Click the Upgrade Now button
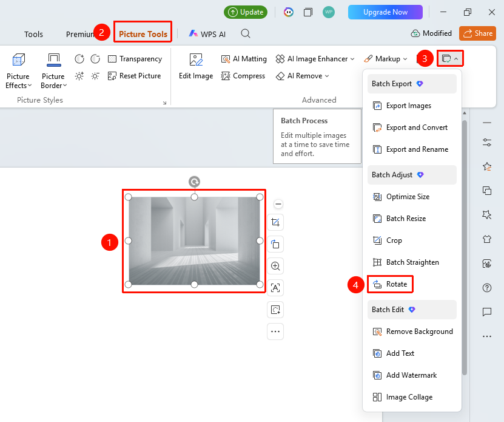 coord(385,12)
